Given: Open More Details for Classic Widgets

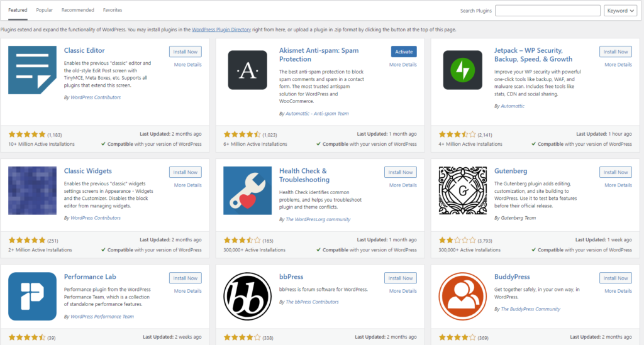Looking at the screenshot, I should pos(187,185).
